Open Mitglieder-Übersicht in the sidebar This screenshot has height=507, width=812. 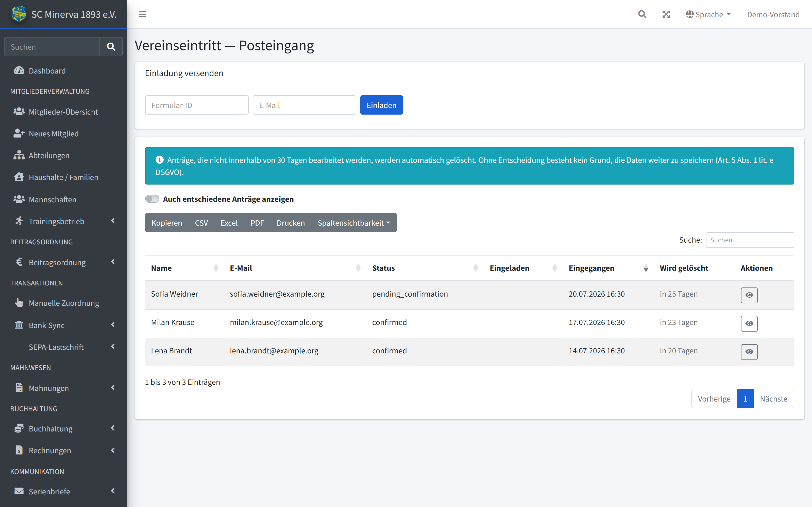[x=63, y=112]
